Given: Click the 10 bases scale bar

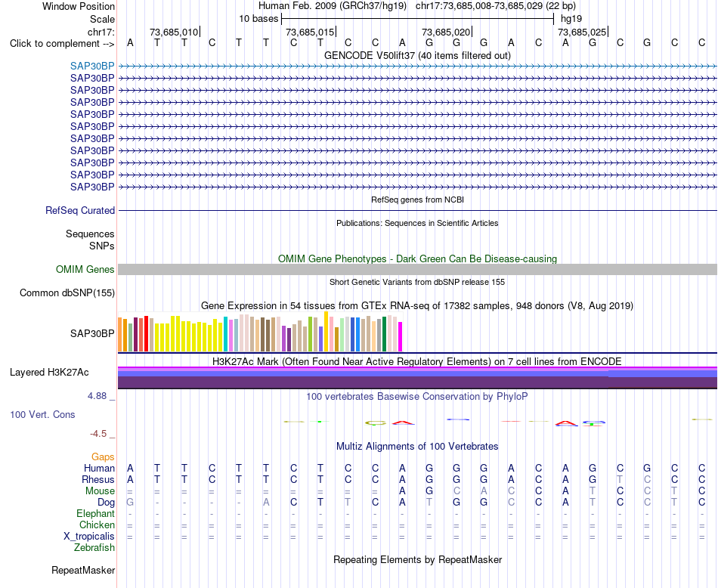Looking at the screenshot, I should click(418, 19).
